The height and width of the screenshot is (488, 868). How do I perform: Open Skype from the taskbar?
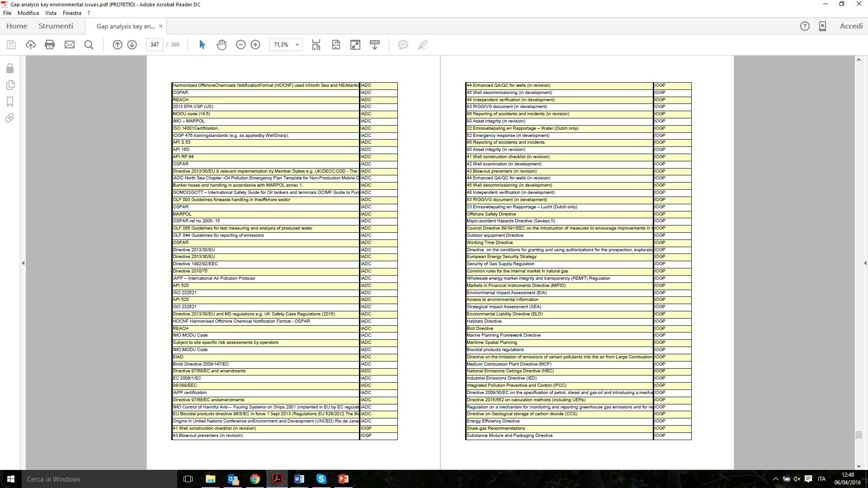point(321,479)
